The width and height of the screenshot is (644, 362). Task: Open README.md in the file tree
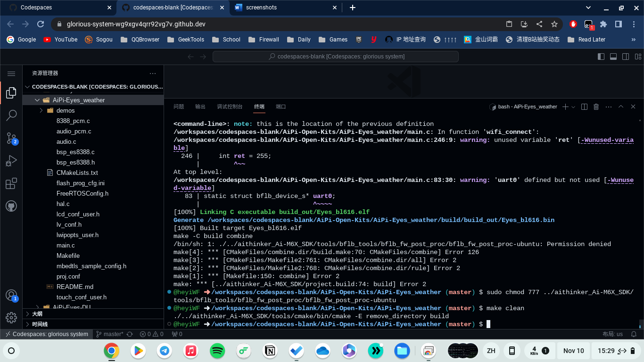[x=75, y=287]
